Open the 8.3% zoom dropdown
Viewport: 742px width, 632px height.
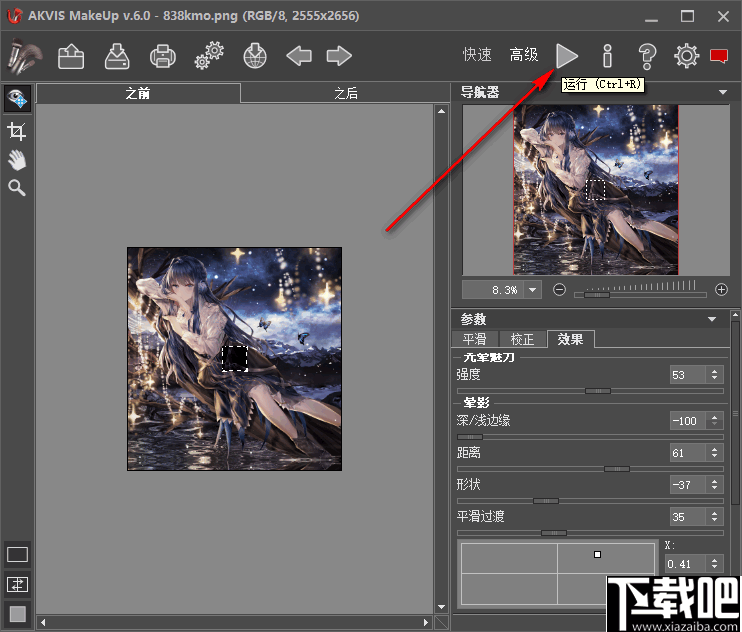click(x=533, y=290)
